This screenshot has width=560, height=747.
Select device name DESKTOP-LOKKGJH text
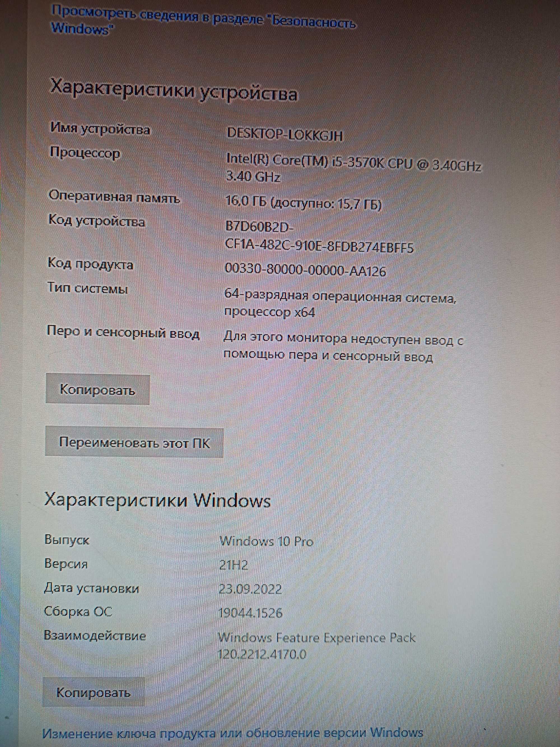click(285, 135)
